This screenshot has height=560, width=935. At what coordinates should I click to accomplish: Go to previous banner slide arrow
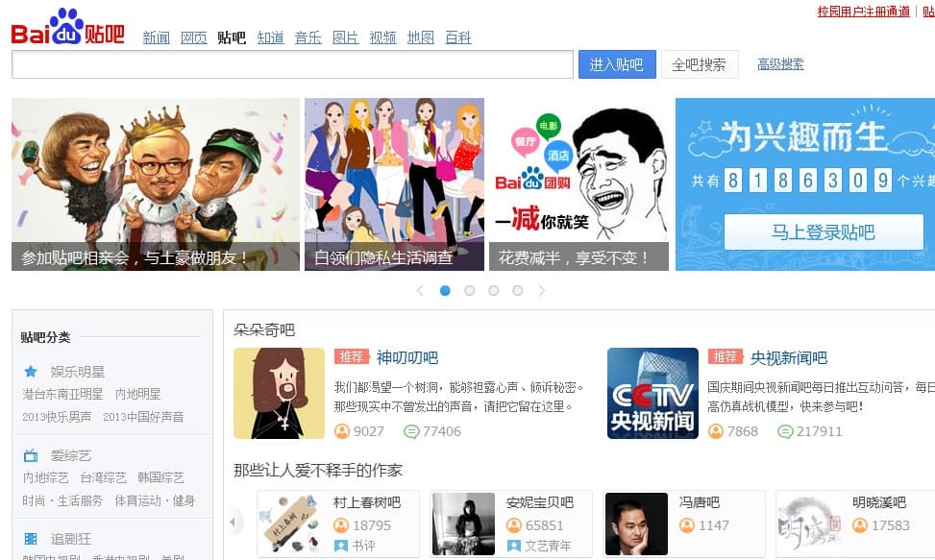pos(420,290)
